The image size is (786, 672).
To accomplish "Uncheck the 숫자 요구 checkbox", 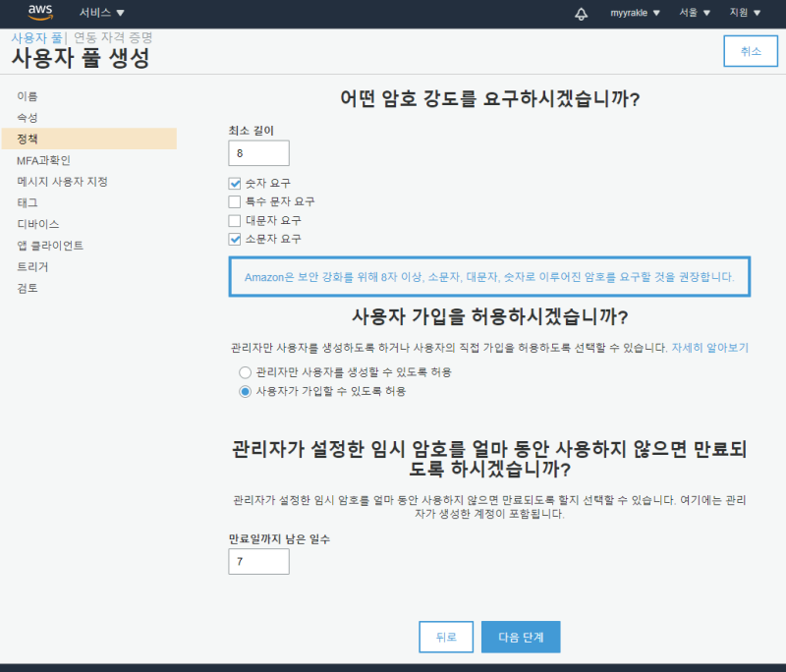I will pyautogui.click(x=235, y=183).
